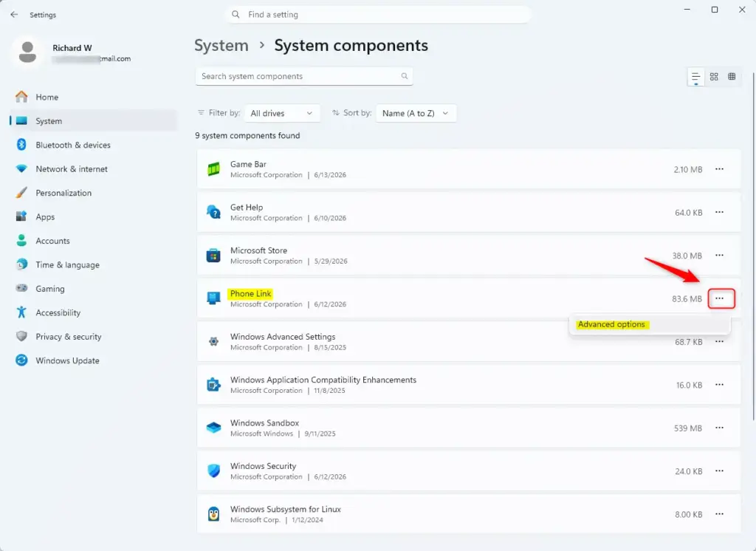Click the Windows Update sync icon

tap(21, 360)
